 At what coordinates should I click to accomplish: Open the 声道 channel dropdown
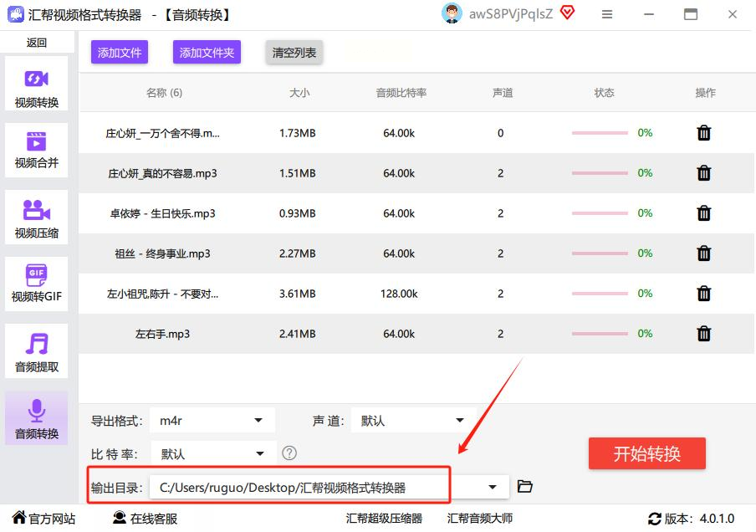tap(459, 421)
